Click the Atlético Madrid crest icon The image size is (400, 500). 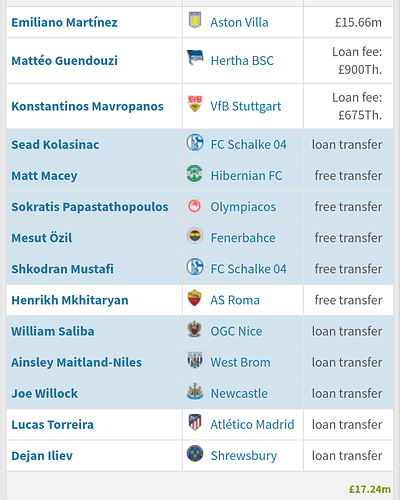195,422
